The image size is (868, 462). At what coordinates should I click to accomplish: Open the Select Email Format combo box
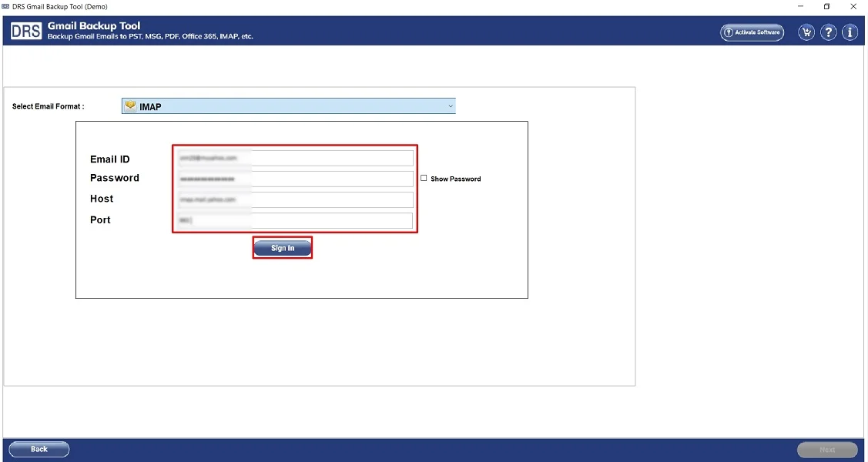coord(289,106)
